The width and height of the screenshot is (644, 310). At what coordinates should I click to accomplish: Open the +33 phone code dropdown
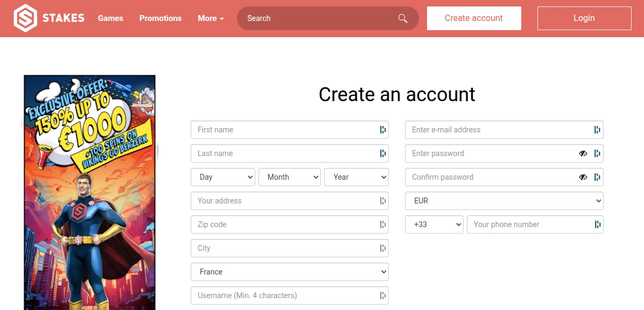click(x=434, y=224)
